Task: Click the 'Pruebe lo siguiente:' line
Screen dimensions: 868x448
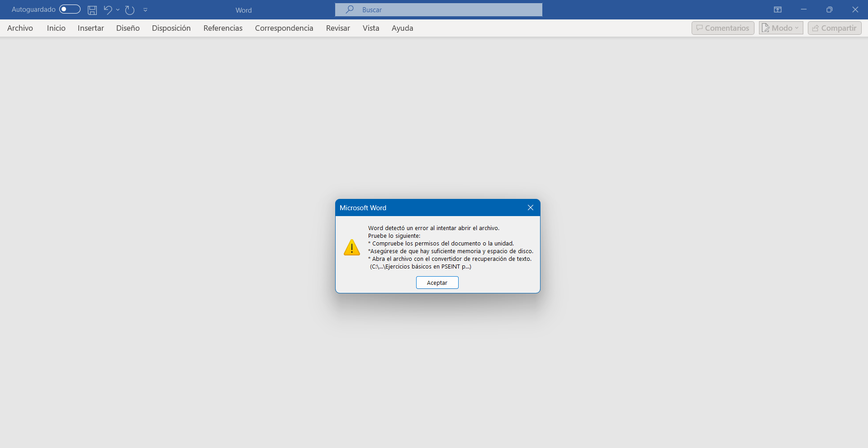Action: (394, 236)
